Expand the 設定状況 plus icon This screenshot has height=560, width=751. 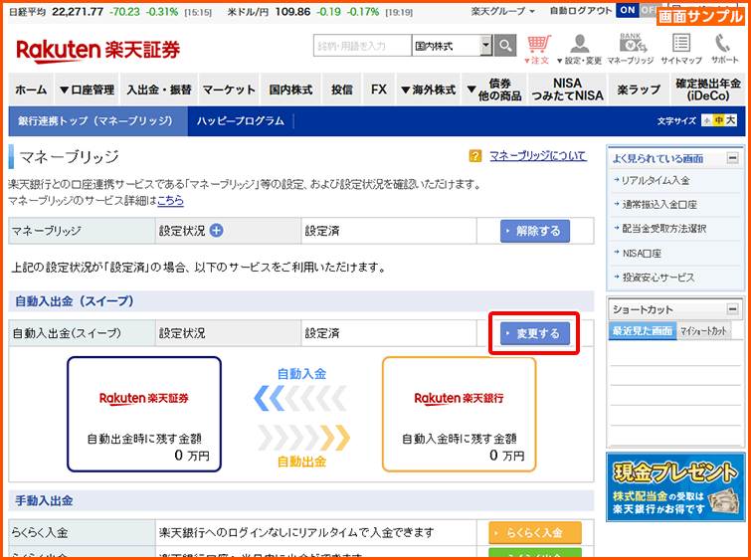(217, 231)
